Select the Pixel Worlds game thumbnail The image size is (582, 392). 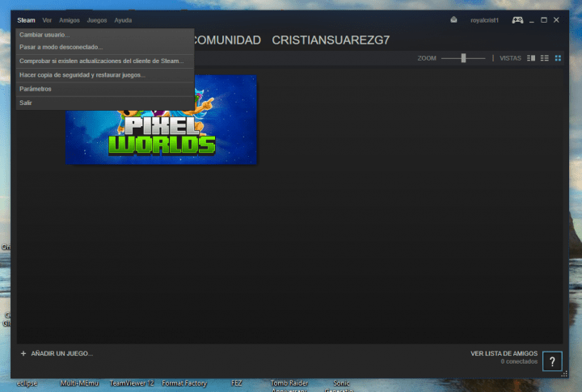click(161, 120)
